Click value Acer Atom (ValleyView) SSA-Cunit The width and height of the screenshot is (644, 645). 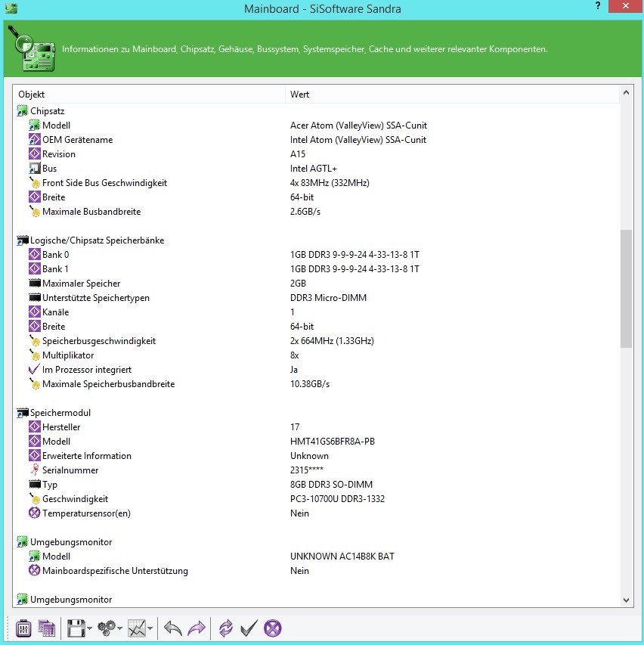click(358, 126)
